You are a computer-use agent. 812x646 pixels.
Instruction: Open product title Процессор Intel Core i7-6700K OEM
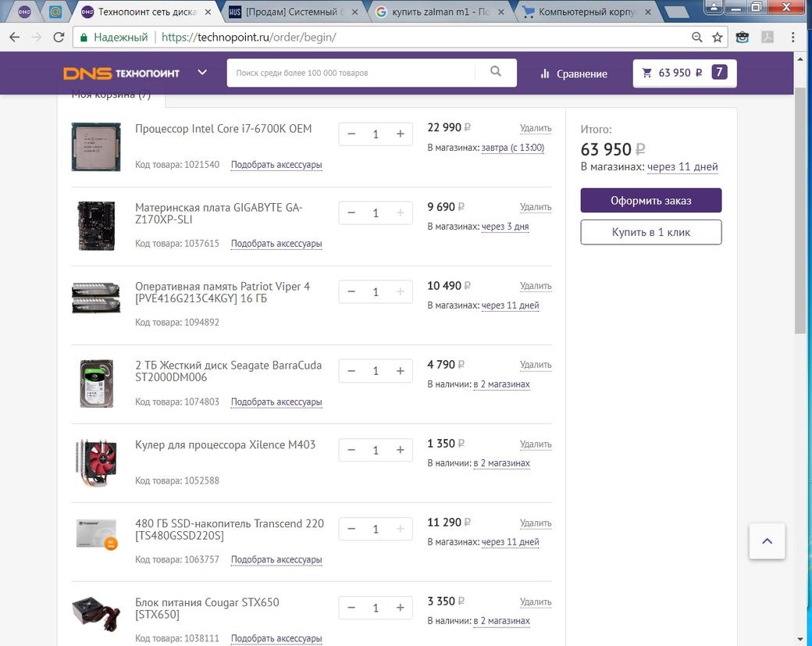pyautogui.click(x=223, y=128)
